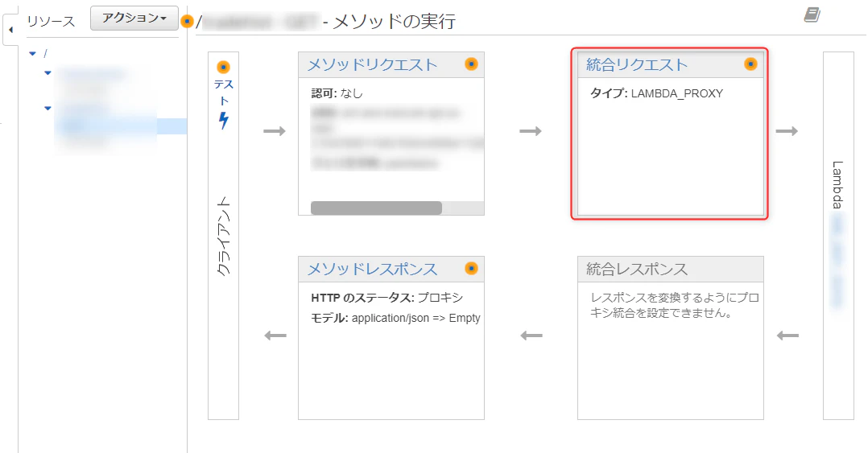Screen dimensions: 868x453
Task: Open the アクション dropdown button
Action: (134, 19)
